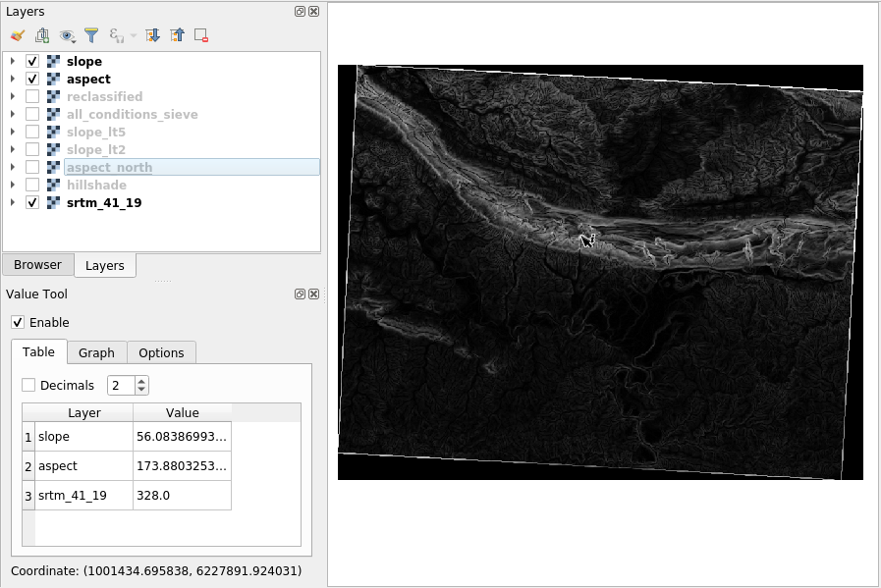Remove the selected layer or group
Screen dimensions: 881x588
click(x=201, y=35)
